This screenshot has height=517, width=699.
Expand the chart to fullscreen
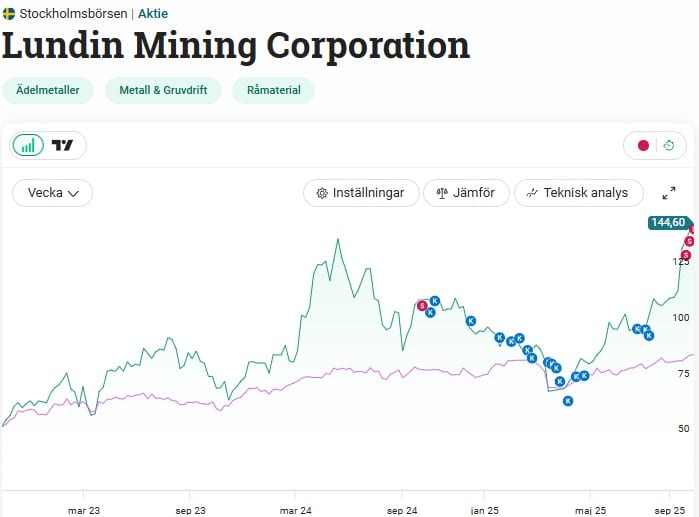pos(669,193)
